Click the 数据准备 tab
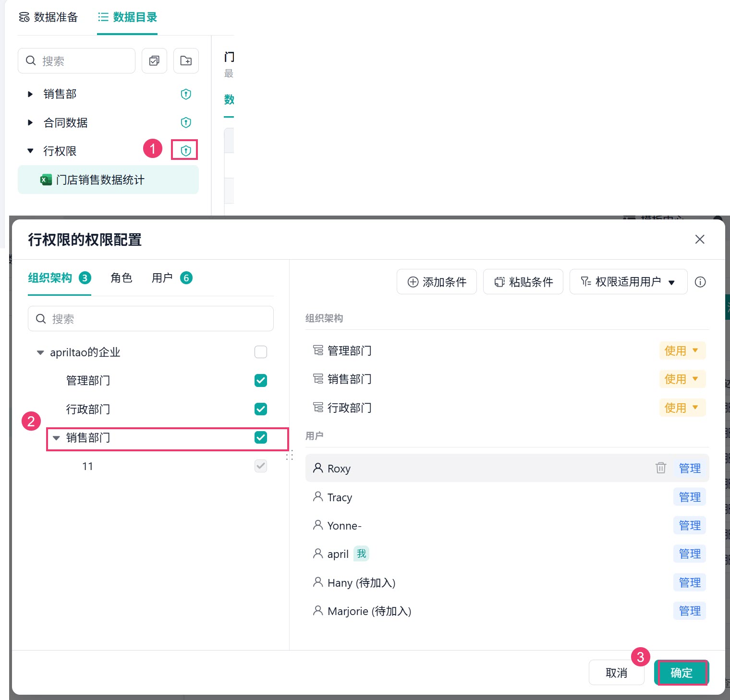The width and height of the screenshot is (730, 700). point(48,17)
